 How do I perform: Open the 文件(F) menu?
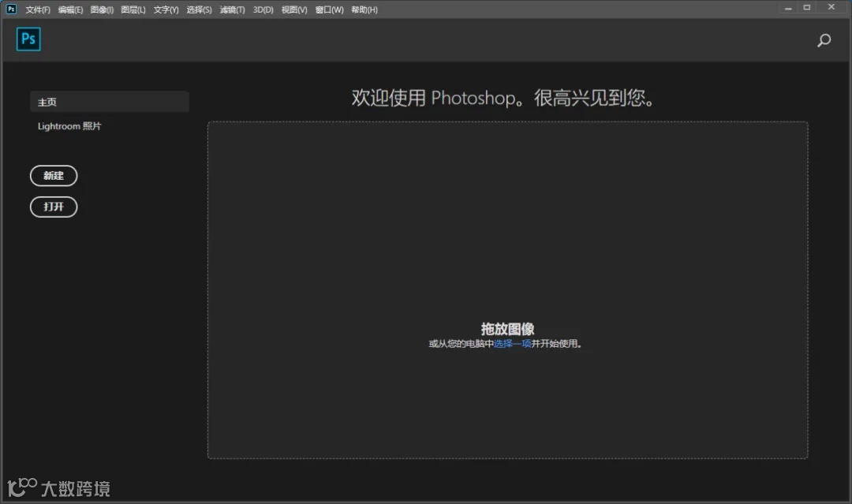click(38, 9)
